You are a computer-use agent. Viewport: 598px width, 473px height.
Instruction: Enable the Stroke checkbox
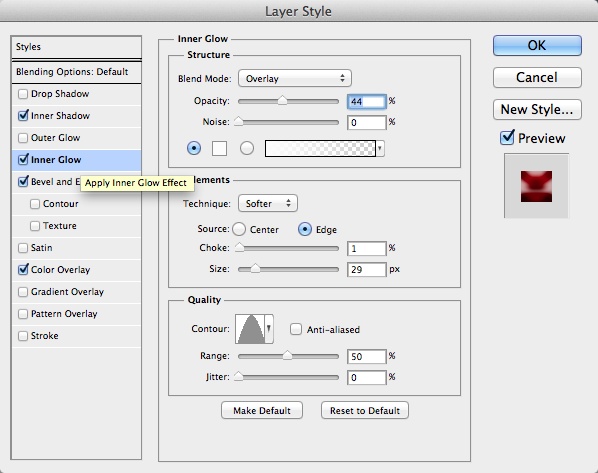point(23,336)
